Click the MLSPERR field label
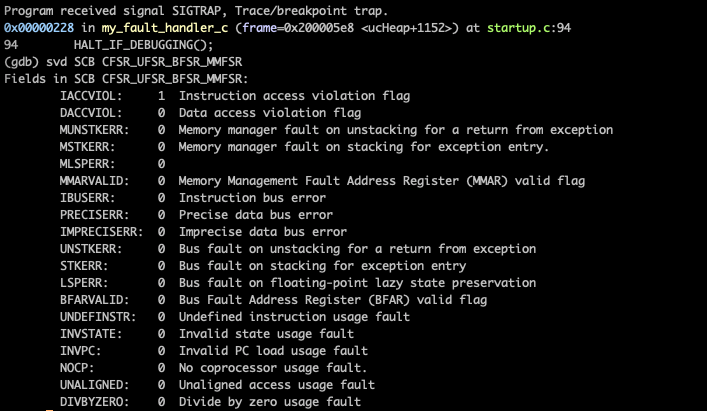This screenshot has width=707, height=411. coord(87,163)
